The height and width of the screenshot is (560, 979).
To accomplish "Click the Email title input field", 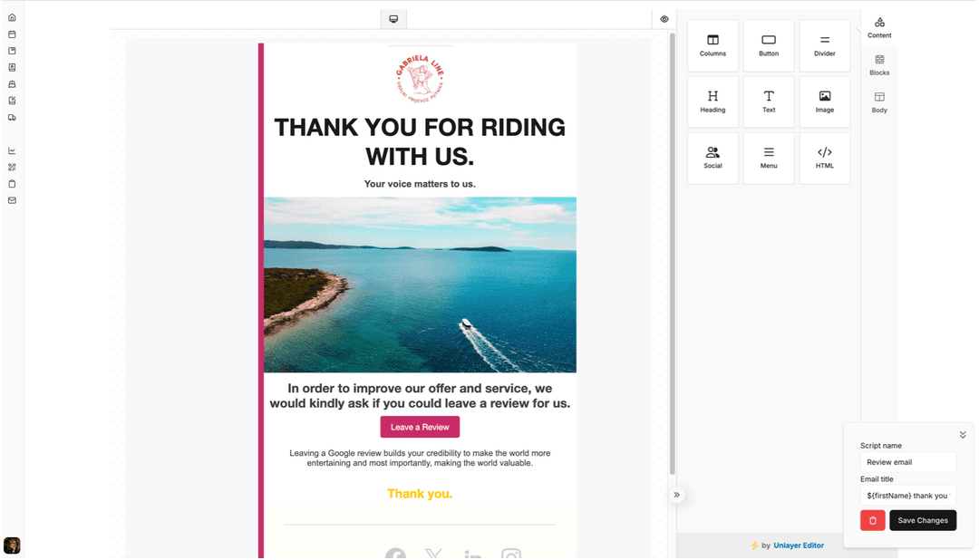I will point(907,495).
